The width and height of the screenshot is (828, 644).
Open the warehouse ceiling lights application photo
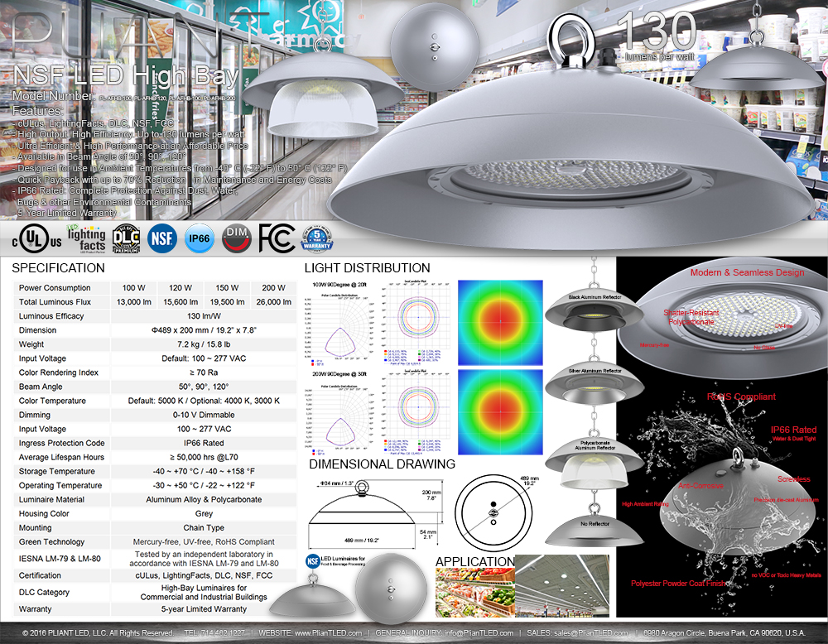point(562,586)
